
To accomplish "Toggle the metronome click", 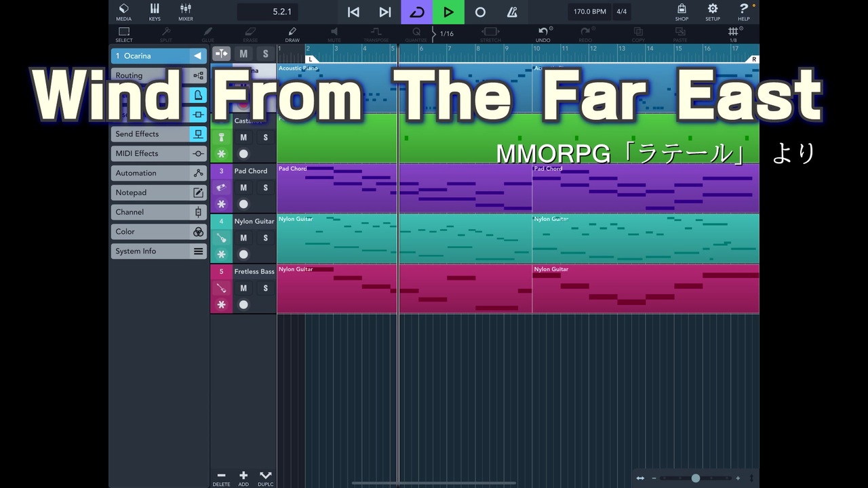I will 512,12.
